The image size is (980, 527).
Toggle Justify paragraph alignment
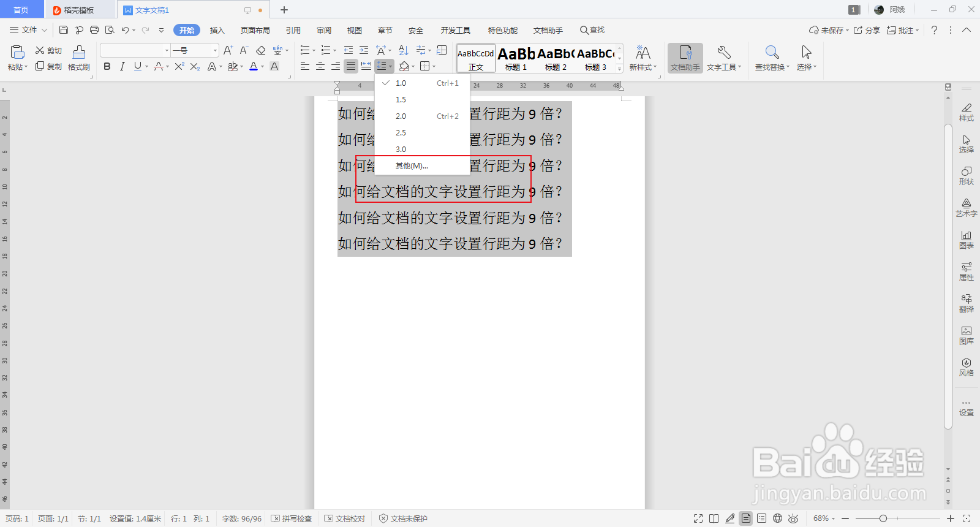[x=351, y=66]
